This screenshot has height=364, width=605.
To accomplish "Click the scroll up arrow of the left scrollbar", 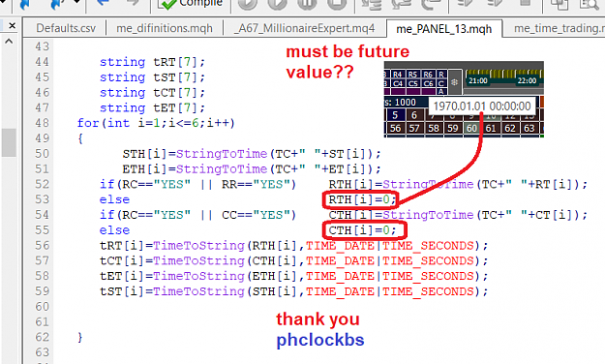I will (x=9, y=41).
